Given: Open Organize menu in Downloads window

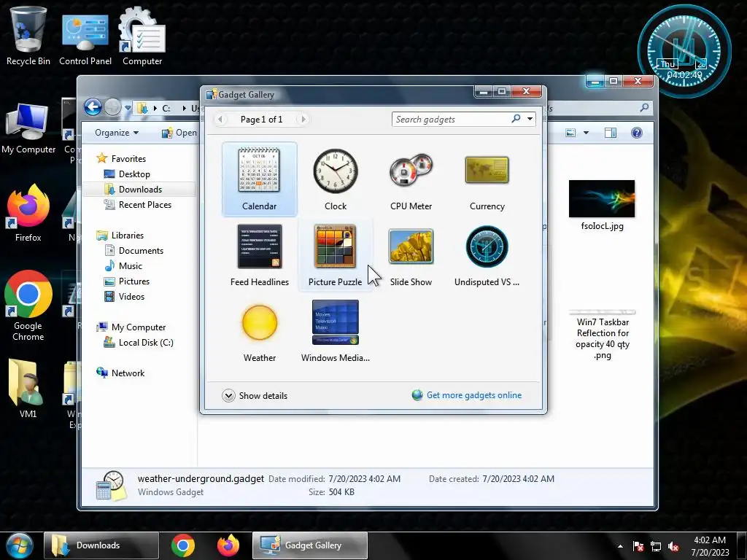Looking at the screenshot, I should click(117, 133).
